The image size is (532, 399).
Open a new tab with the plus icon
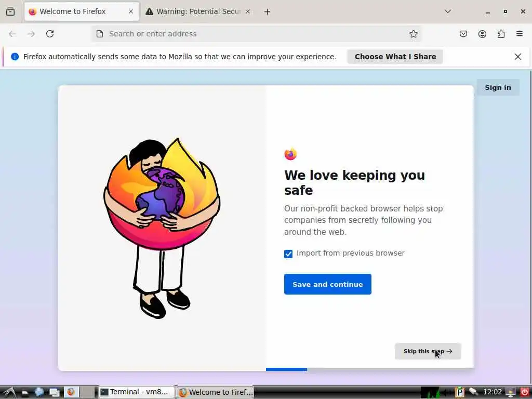(x=268, y=12)
